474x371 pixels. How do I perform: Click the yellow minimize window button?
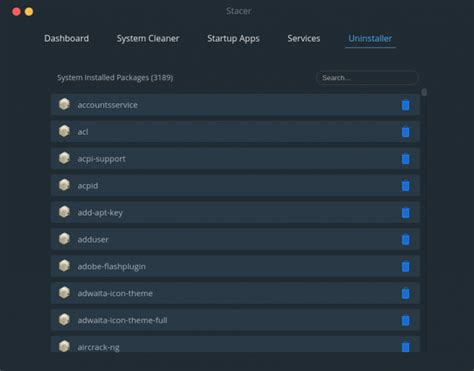[29, 12]
